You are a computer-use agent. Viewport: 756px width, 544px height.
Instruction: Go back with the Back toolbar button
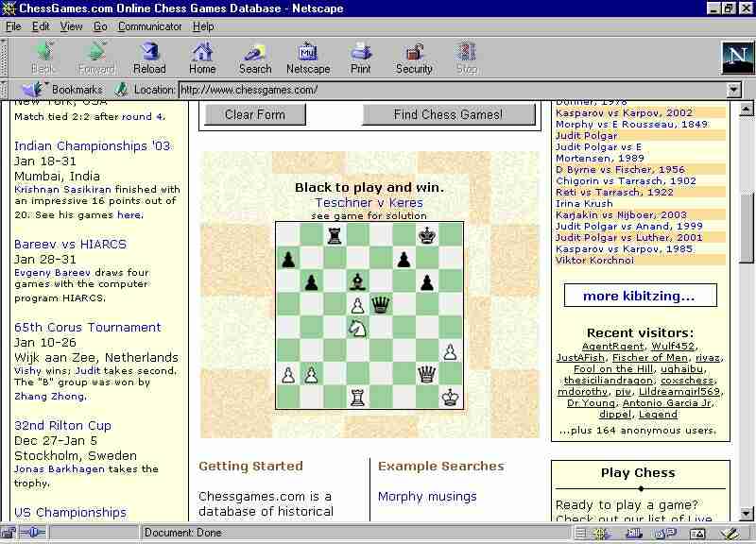[43, 58]
